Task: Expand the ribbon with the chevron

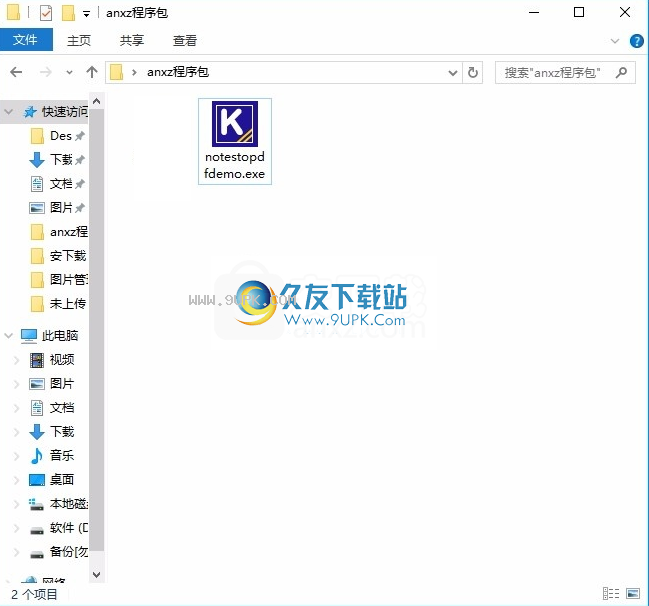Action: pos(615,41)
